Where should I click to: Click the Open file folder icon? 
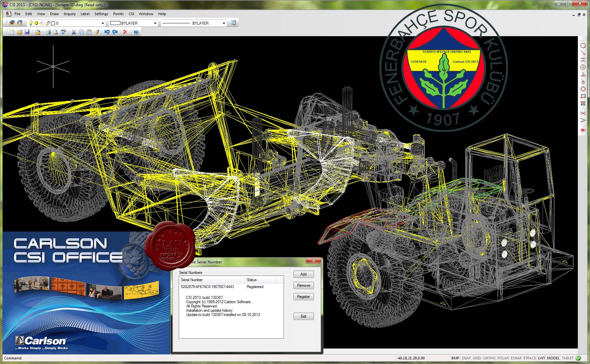tap(19, 32)
